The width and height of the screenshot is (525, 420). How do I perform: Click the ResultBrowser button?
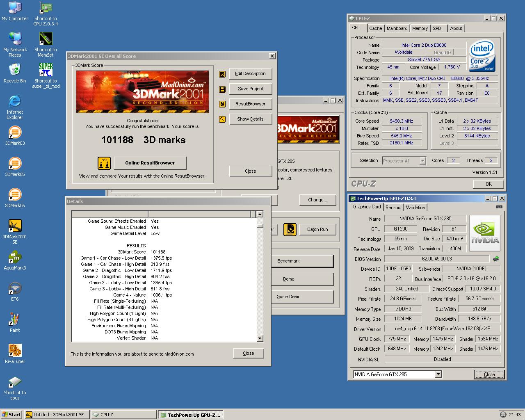[250, 104]
